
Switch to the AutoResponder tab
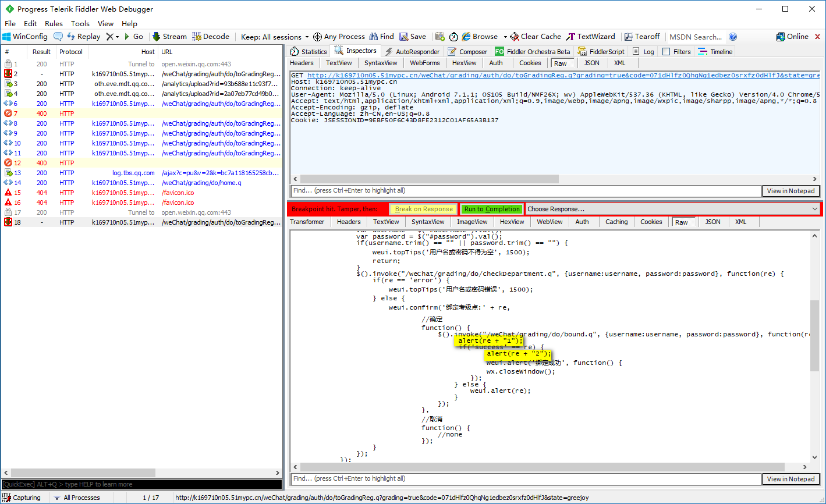pos(412,52)
